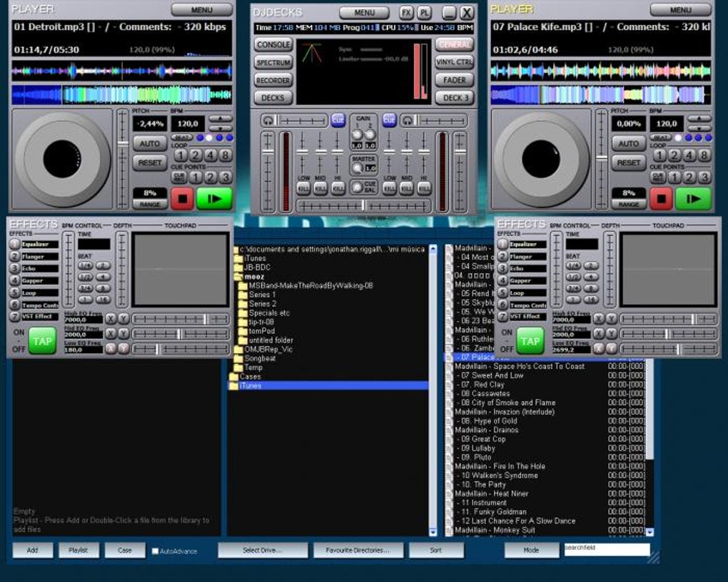The width and height of the screenshot is (728, 582).
Task: Open the Series 1 folder under mooz
Action: tap(262, 295)
